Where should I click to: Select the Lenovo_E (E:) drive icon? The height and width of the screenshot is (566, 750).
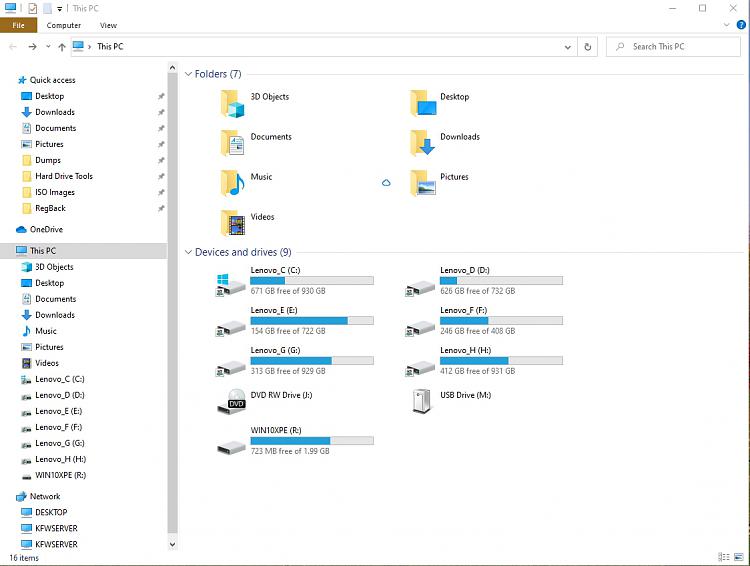[231, 328]
